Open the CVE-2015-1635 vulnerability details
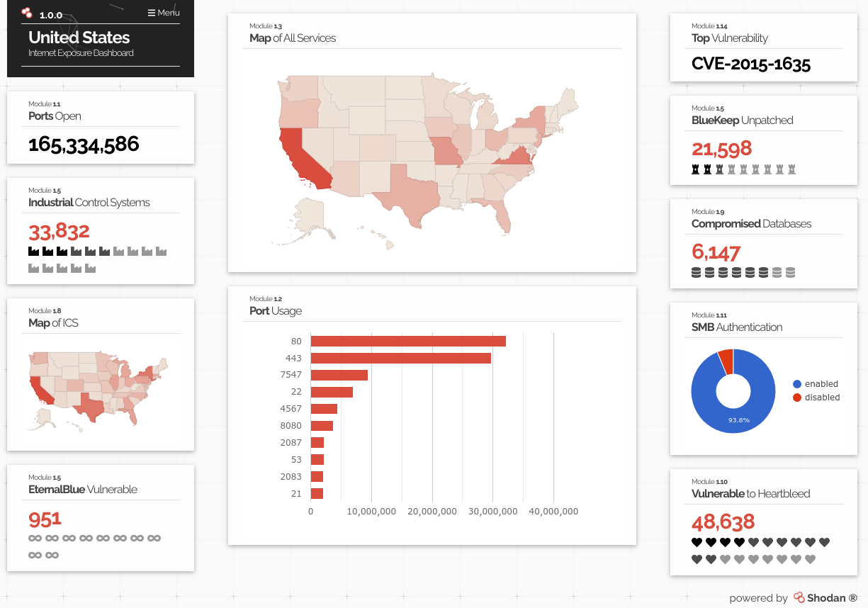868x608 pixels. pos(751,64)
